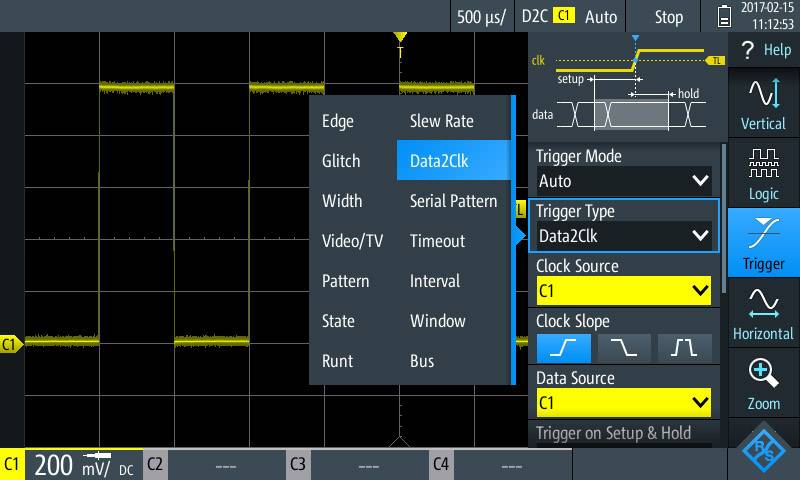Screen dimensions: 800x480
Task: Activate the Zoom tool
Action: (763, 384)
